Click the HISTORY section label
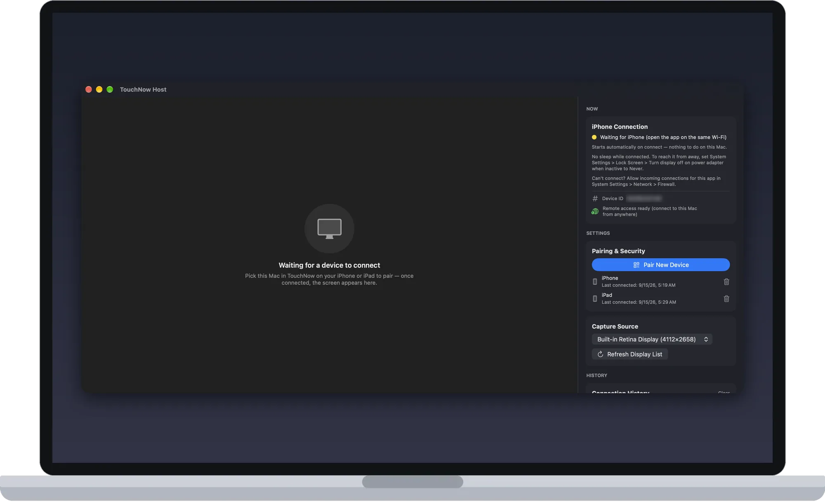Image resolution: width=825 pixels, height=504 pixels. pos(596,375)
